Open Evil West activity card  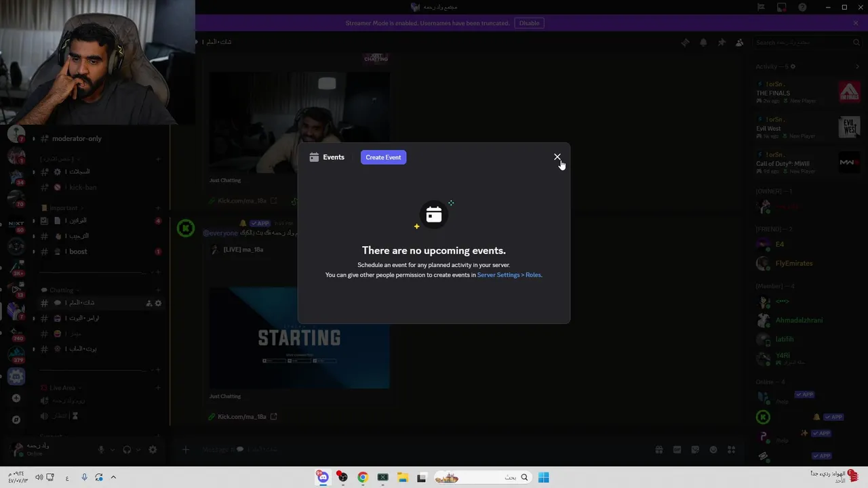coord(808,127)
